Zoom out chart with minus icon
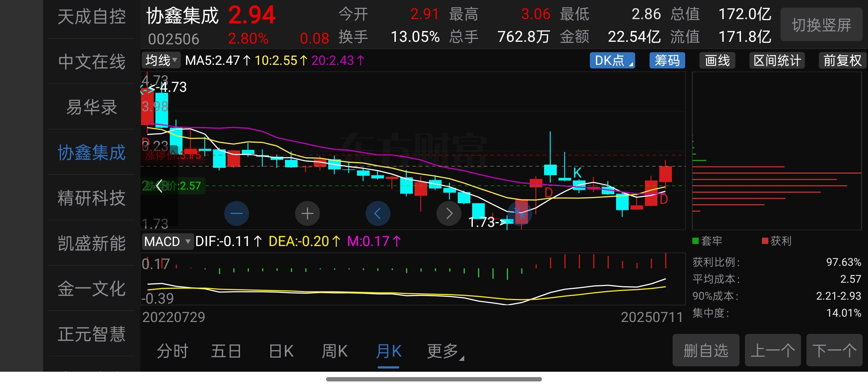 [236, 214]
